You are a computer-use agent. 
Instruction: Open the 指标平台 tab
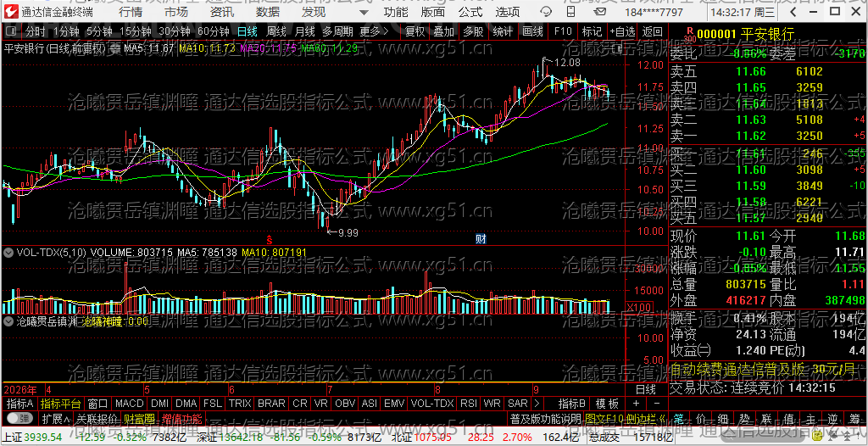click(61, 403)
